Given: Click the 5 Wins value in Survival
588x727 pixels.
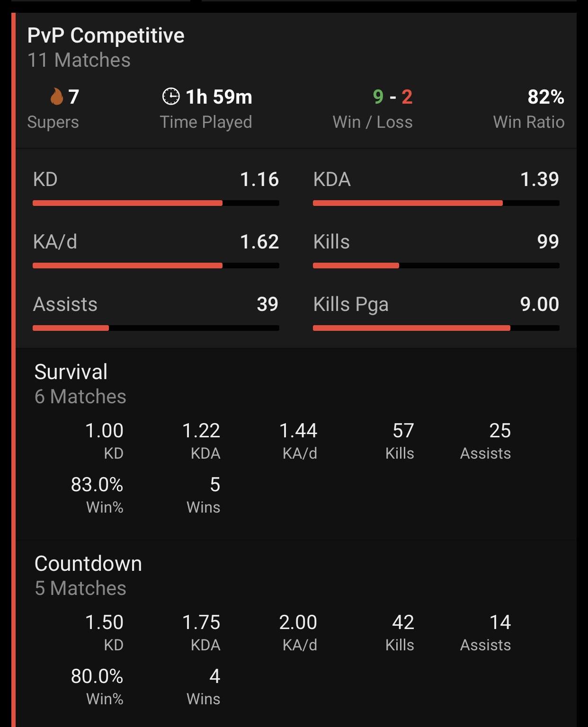Looking at the screenshot, I should click(203, 485).
